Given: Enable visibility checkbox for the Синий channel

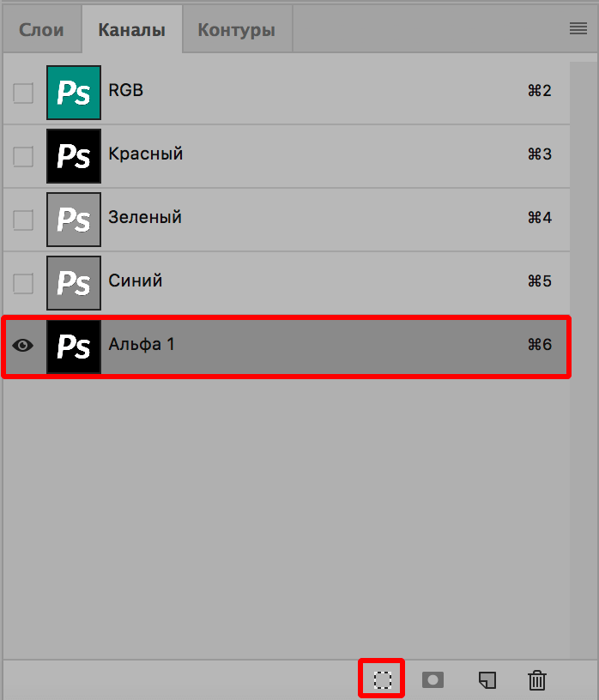Looking at the screenshot, I should 22,283.
